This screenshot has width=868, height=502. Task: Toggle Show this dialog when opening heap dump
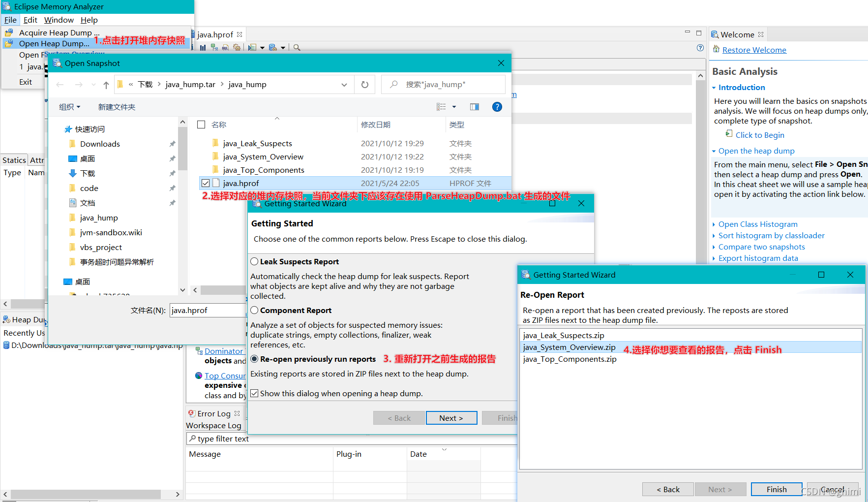(254, 393)
